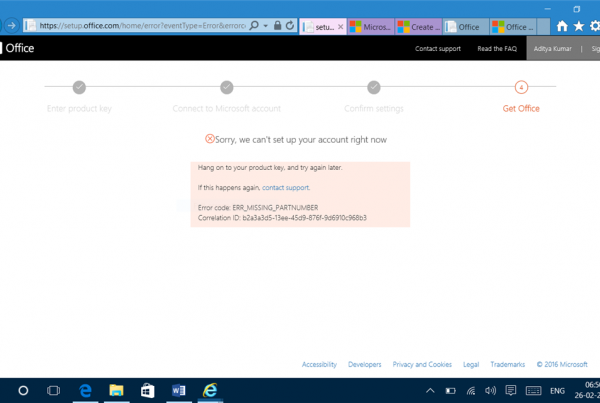Open Favorites star icon

tap(579, 26)
